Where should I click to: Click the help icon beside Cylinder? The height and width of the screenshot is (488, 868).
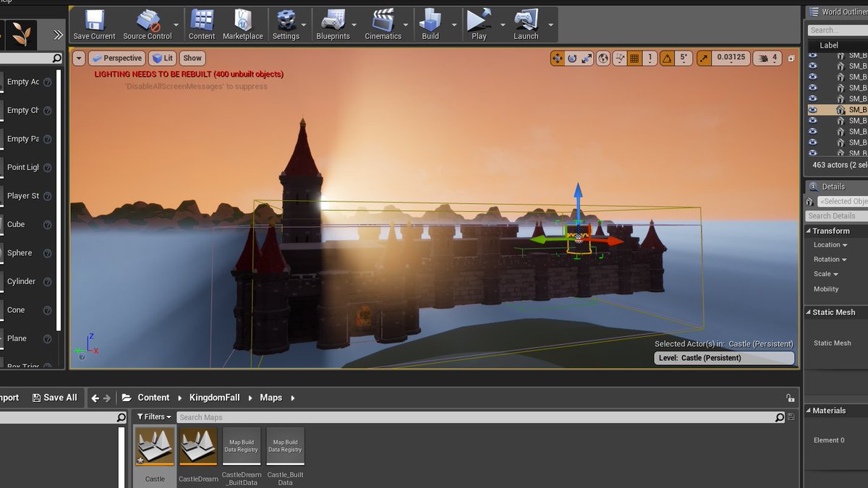(48, 282)
